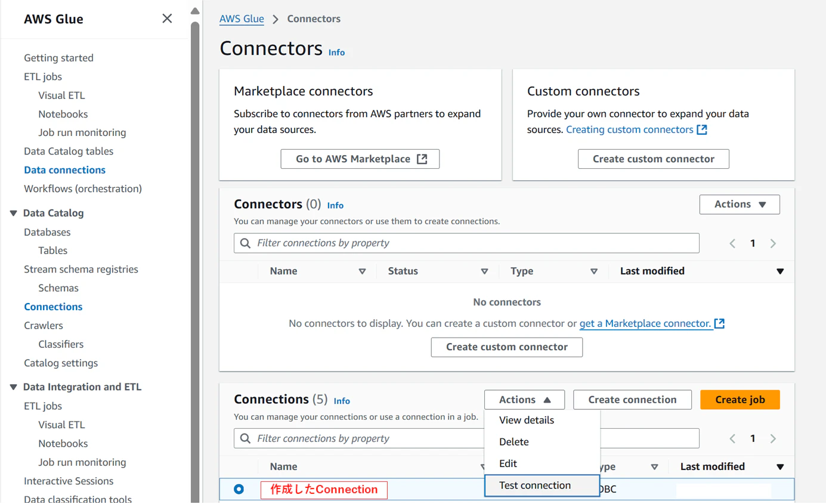826x504 pixels.
Task: Collapse Data Integration and ETL section
Action: pyautogui.click(x=13, y=387)
